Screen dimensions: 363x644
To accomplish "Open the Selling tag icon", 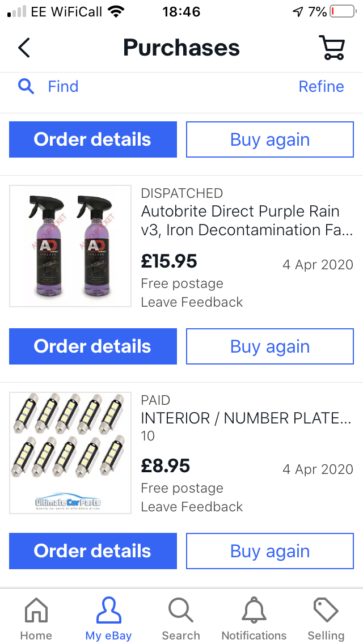I will point(326,610).
